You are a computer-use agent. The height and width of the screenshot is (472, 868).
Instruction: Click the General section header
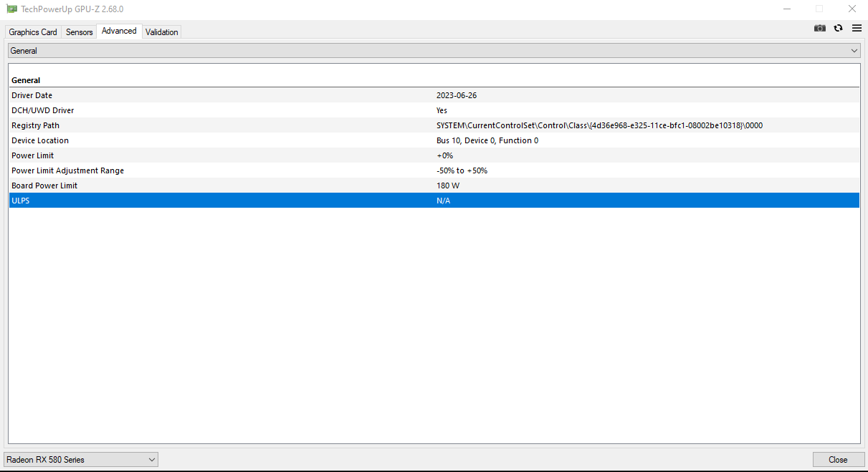click(26, 80)
